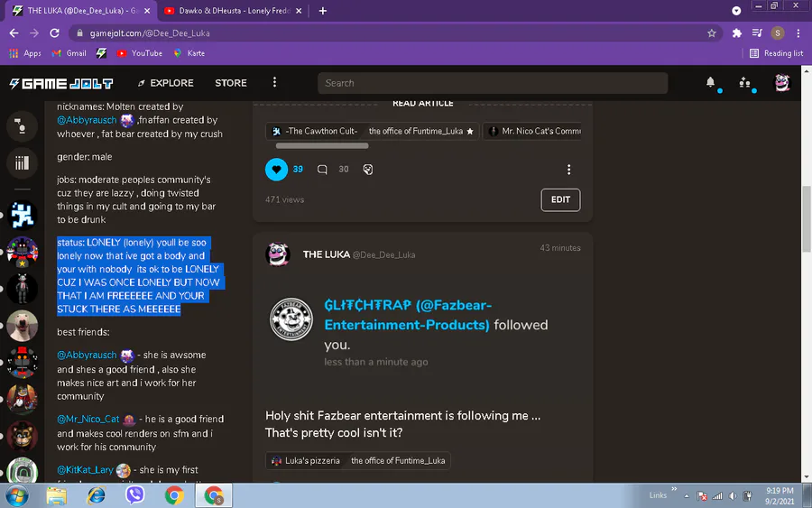Open the Reading list

pos(776,53)
